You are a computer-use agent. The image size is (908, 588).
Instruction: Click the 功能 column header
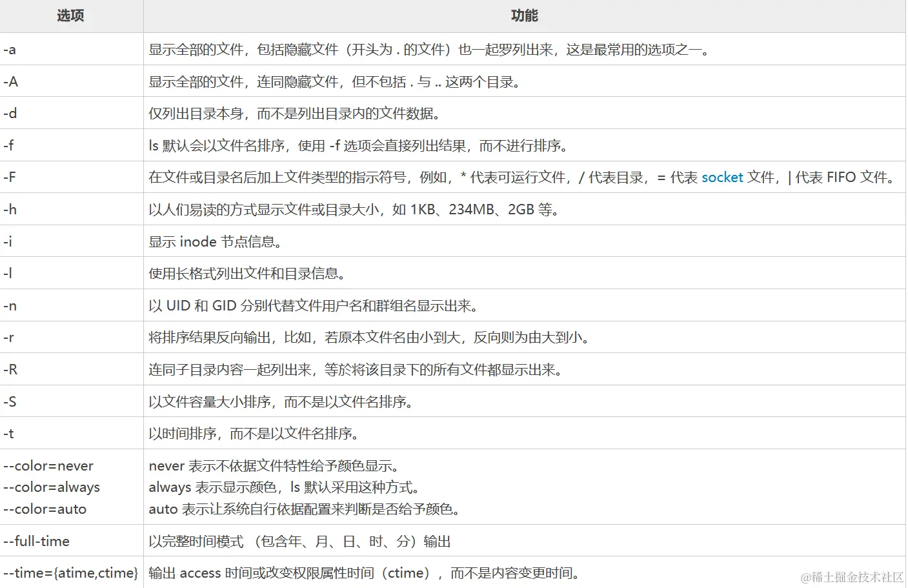pos(524,16)
